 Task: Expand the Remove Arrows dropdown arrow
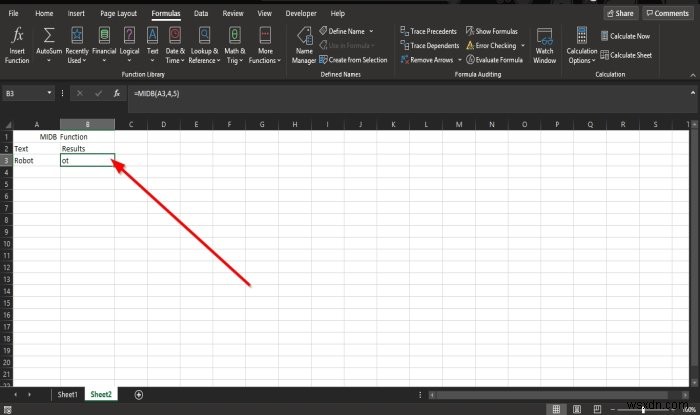pyautogui.click(x=460, y=60)
